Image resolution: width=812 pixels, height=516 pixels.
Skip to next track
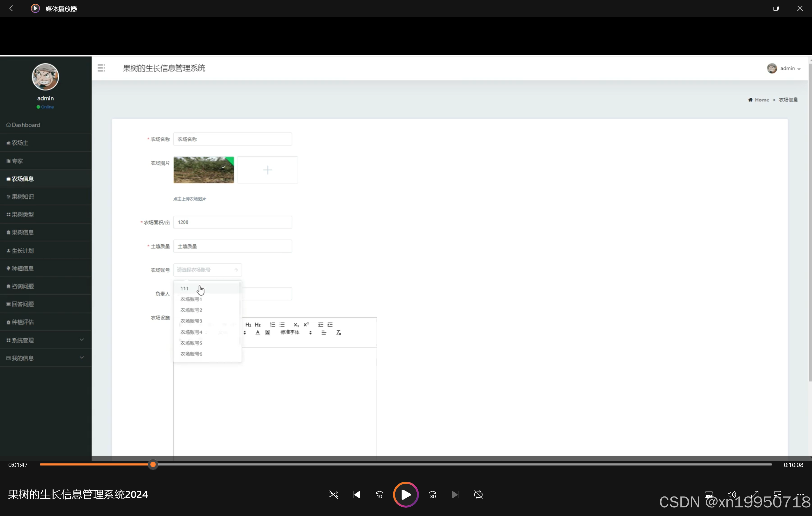pos(455,495)
